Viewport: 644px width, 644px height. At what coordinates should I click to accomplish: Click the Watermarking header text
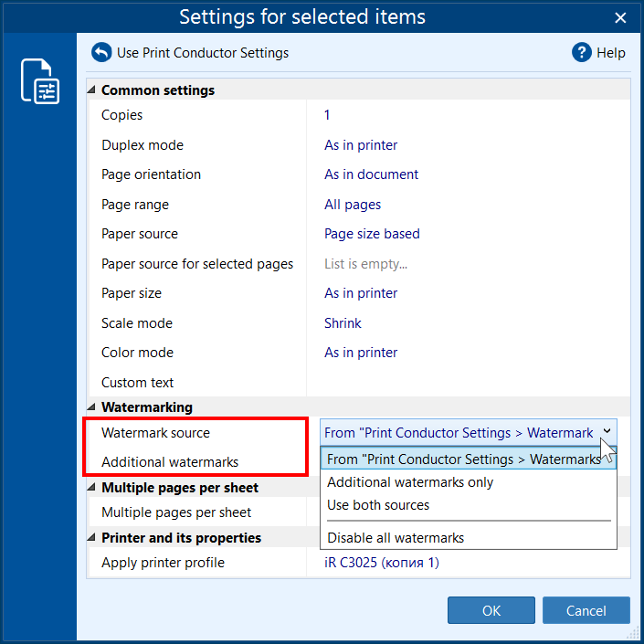click(147, 407)
